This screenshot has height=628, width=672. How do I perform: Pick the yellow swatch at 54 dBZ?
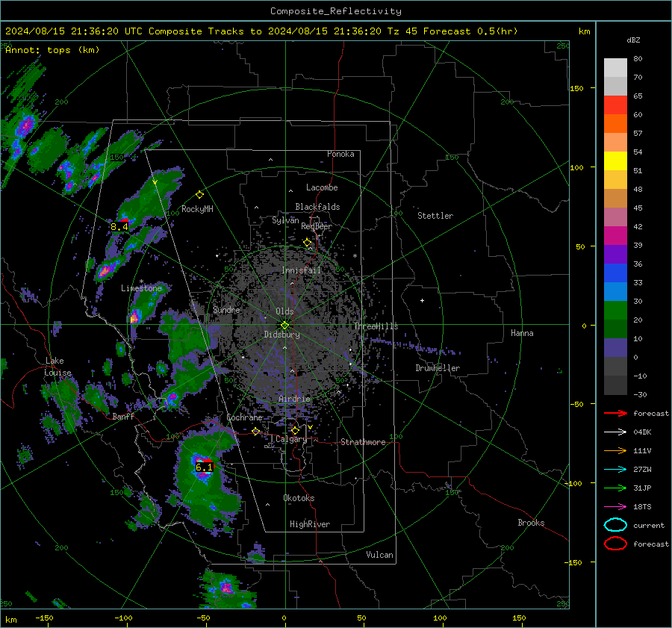click(615, 161)
